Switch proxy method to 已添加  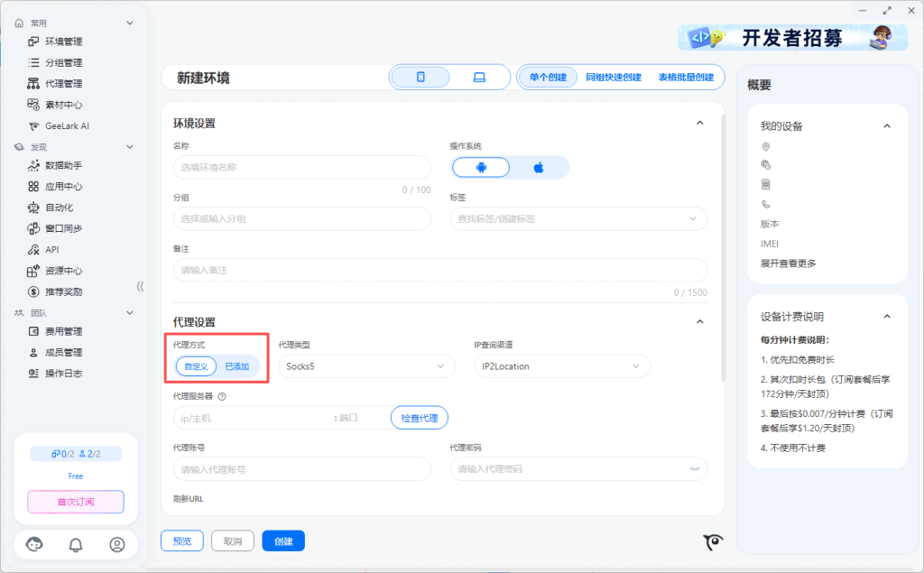(x=236, y=366)
